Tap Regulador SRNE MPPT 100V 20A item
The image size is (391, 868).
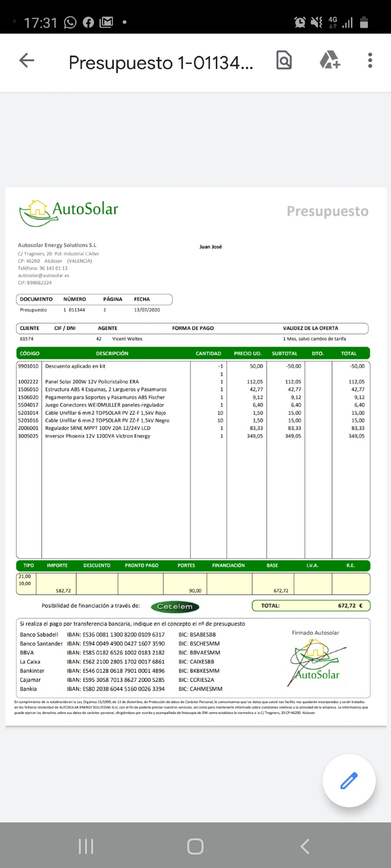pyautogui.click(x=98, y=428)
